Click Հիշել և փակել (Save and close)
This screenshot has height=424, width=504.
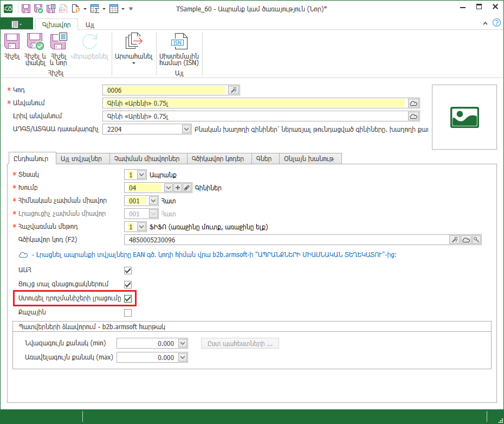pyautogui.click(x=35, y=48)
